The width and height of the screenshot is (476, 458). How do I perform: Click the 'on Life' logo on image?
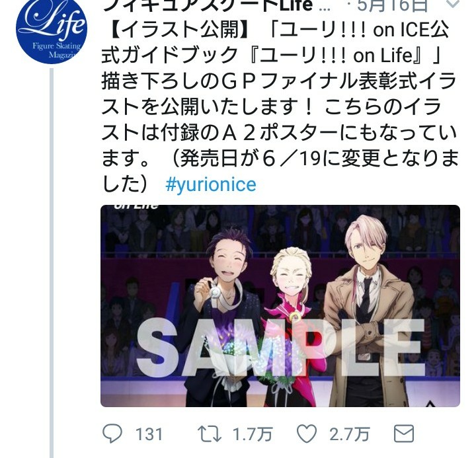(136, 207)
